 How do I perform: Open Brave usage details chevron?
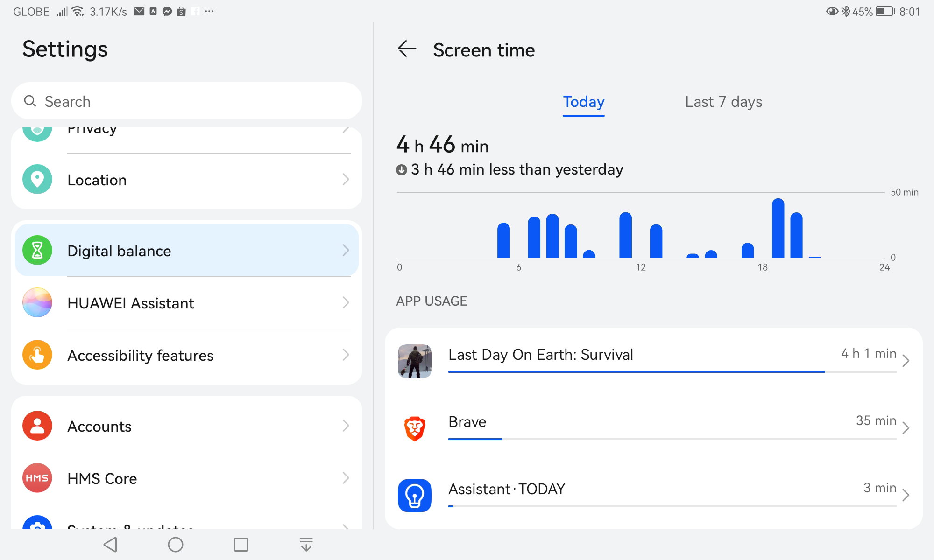(x=906, y=428)
